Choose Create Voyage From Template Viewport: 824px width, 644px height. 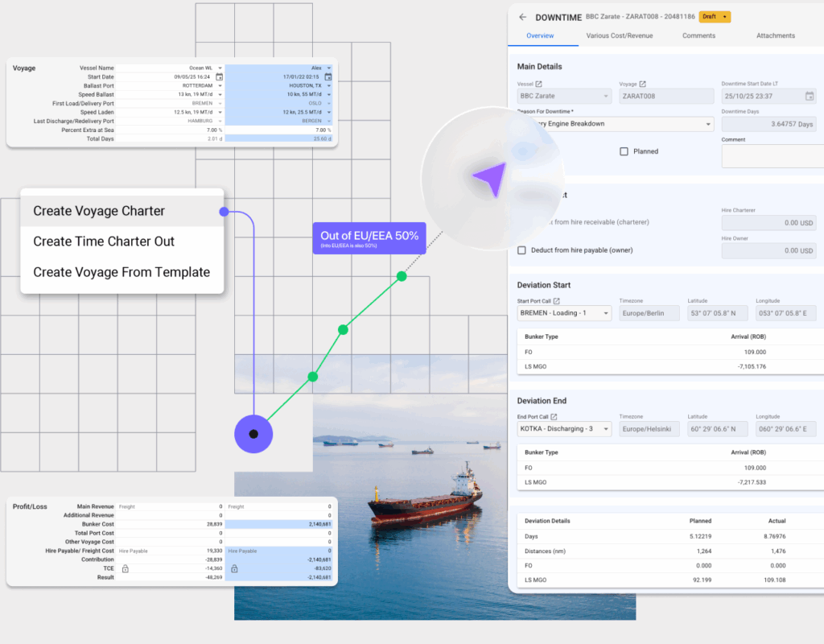pos(121,272)
